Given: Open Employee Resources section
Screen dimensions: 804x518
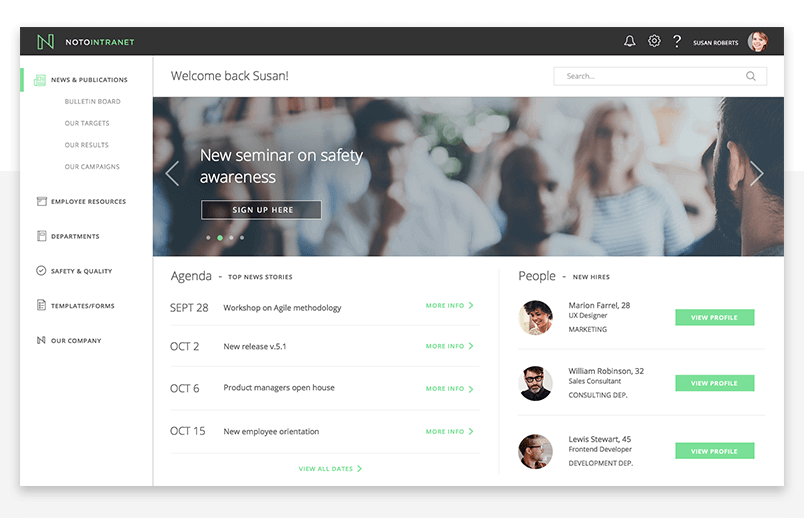Looking at the screenshot, I should point(88,202).
